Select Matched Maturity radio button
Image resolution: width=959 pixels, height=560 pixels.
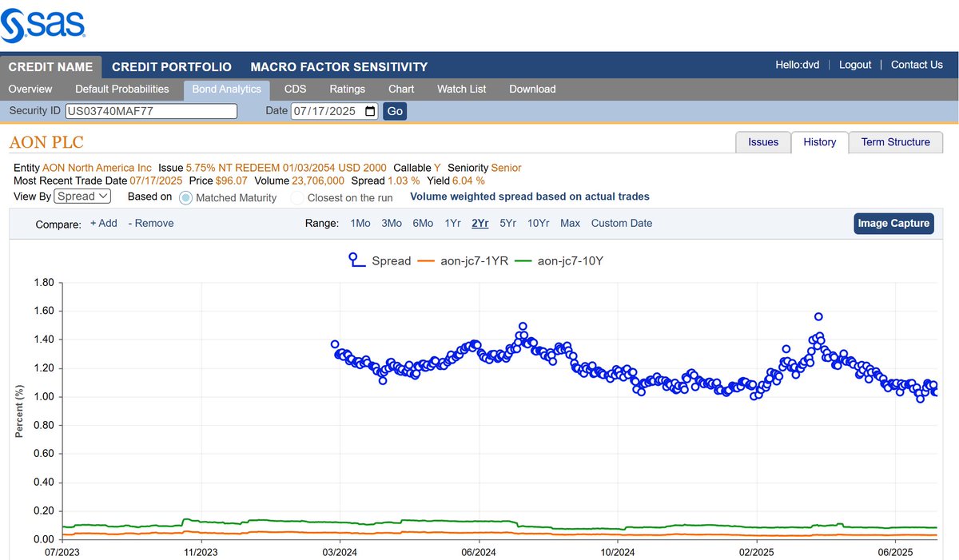[185, 197]
